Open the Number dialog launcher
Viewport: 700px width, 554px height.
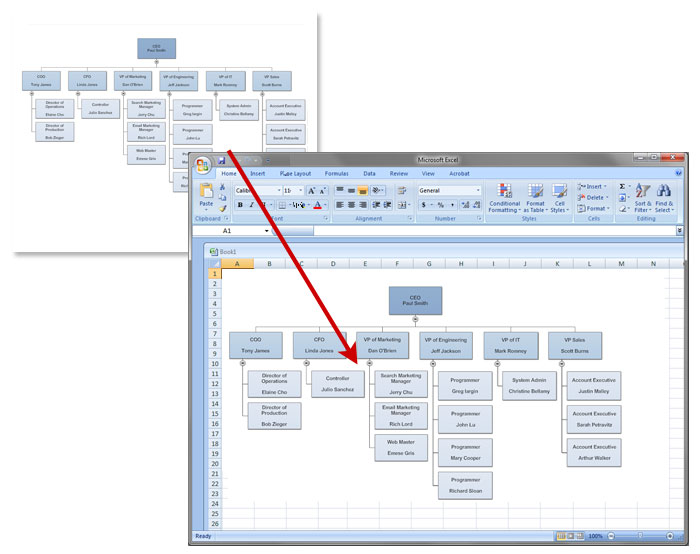(479, 218)
